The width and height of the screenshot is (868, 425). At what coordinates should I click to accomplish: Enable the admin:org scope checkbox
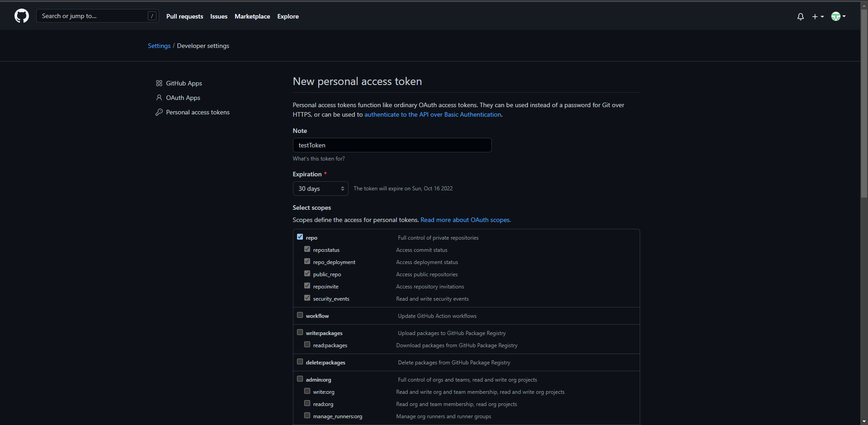(x=300, y=379)
